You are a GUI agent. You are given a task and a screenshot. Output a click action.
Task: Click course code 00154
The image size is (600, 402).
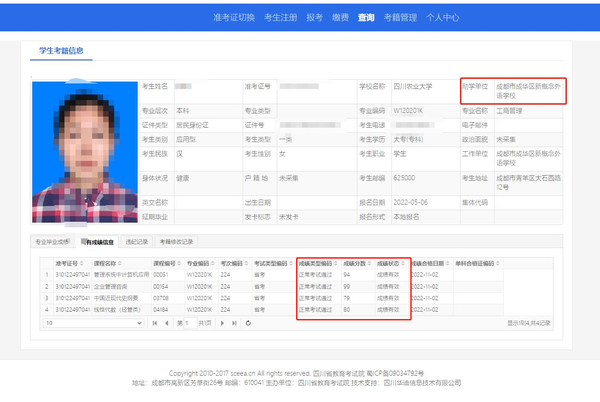click(161, 286)
